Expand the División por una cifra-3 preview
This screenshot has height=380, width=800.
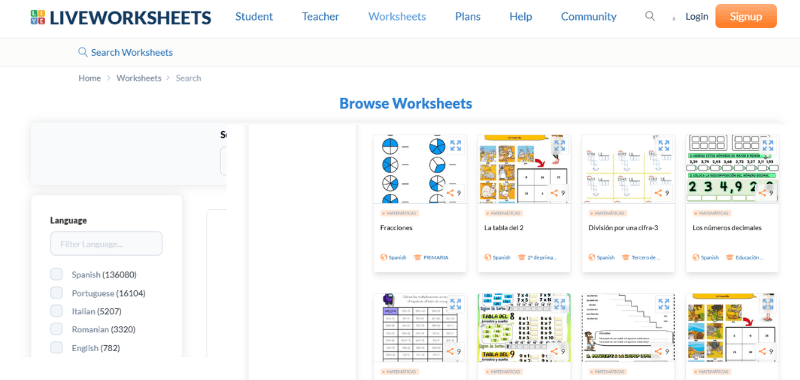[x=664, y=146]
